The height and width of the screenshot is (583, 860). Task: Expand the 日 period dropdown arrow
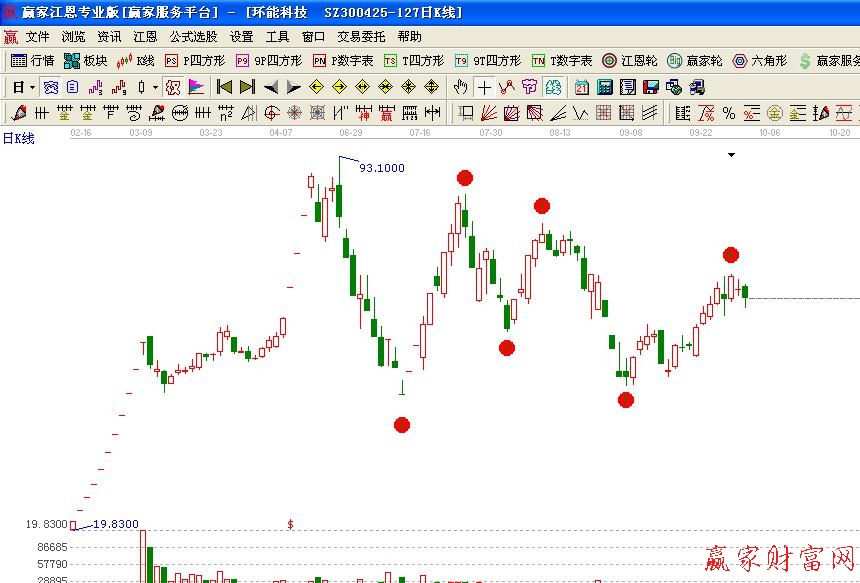33,87
